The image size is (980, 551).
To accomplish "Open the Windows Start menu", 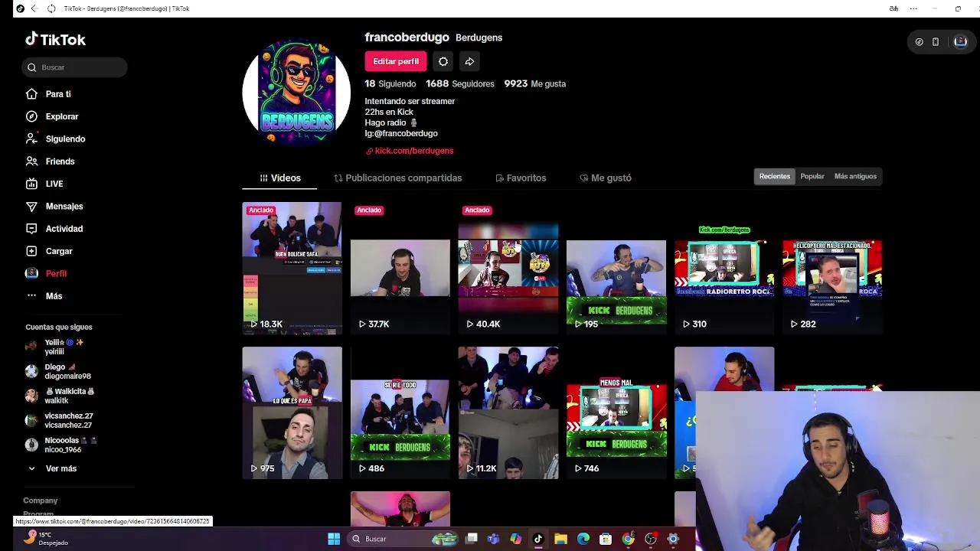I will coord(334,539).
